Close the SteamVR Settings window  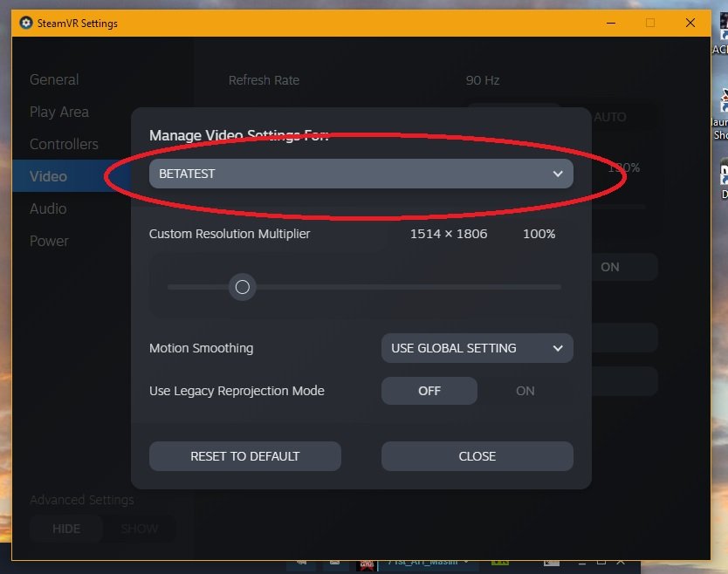coord(690,23)
